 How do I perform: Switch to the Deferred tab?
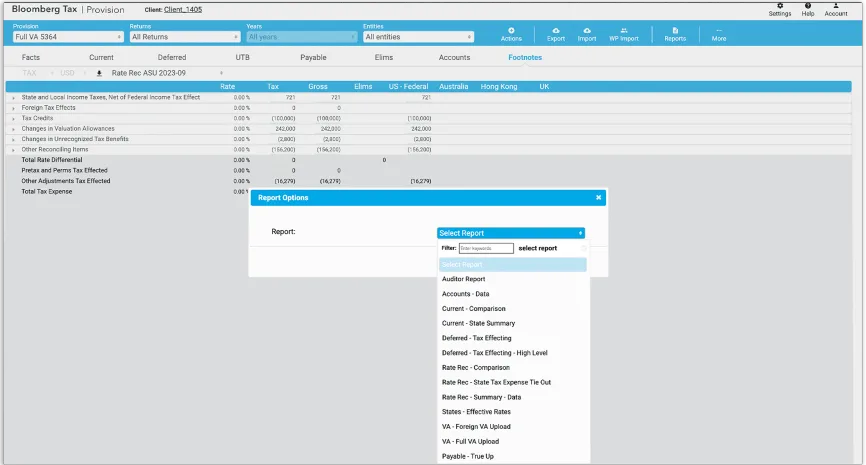click(x=172, y=57)
